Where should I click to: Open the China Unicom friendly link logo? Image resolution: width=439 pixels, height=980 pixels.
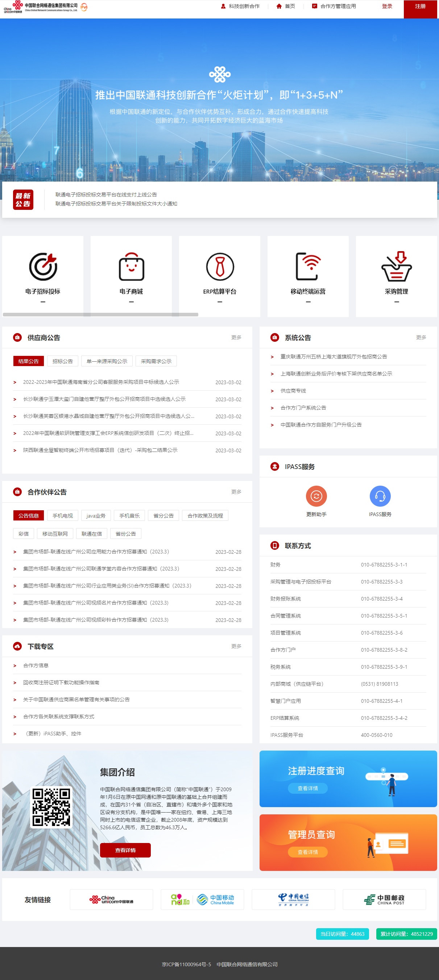coord(111,899)
